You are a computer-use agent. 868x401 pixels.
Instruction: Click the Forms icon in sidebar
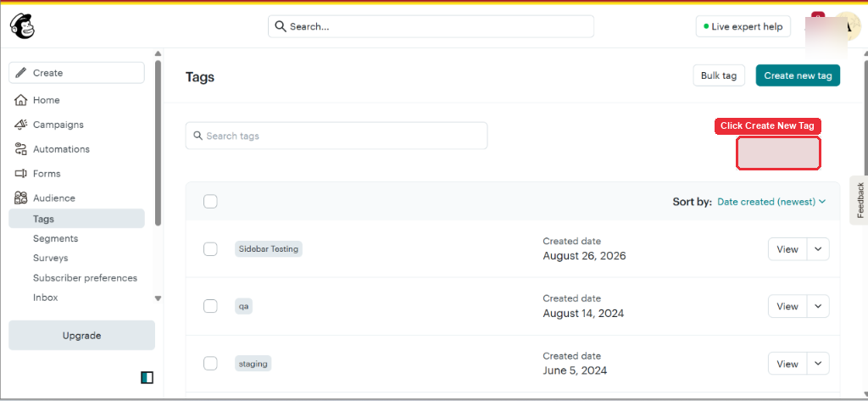coord(20,173)
